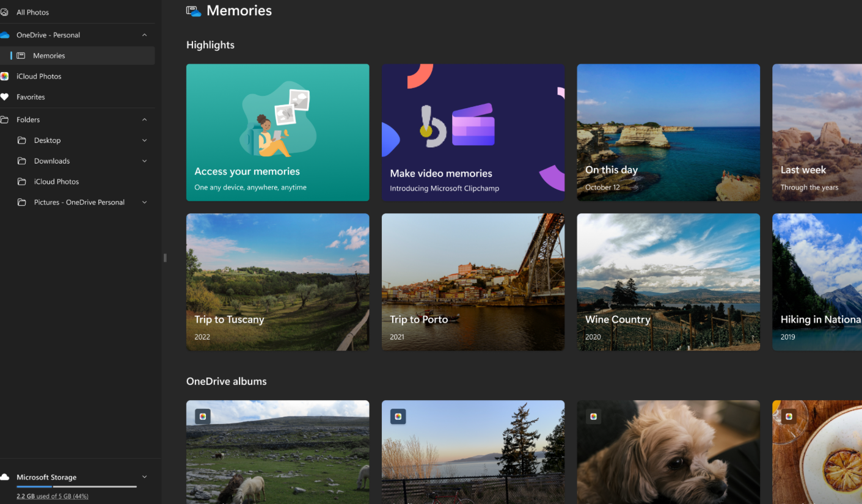The width and height of the screenshot is (862, 504).
Task: Click the Memories header icon
Action: [194, 10]
